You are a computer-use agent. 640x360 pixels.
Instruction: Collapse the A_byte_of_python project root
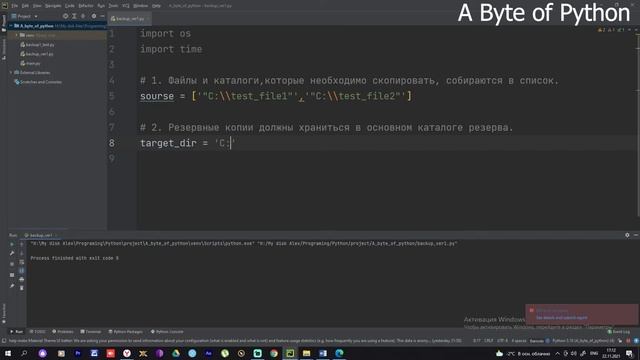(x=11, y=26)
